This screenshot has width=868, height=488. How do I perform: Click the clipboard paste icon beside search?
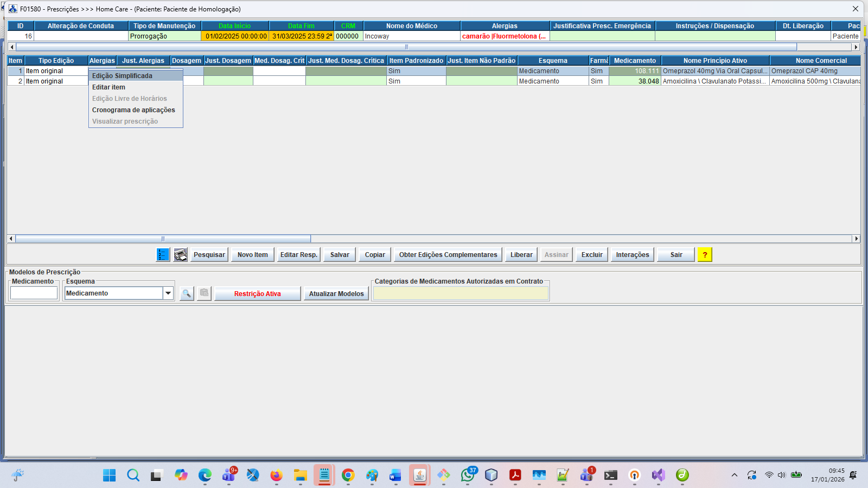pos(204,294)
